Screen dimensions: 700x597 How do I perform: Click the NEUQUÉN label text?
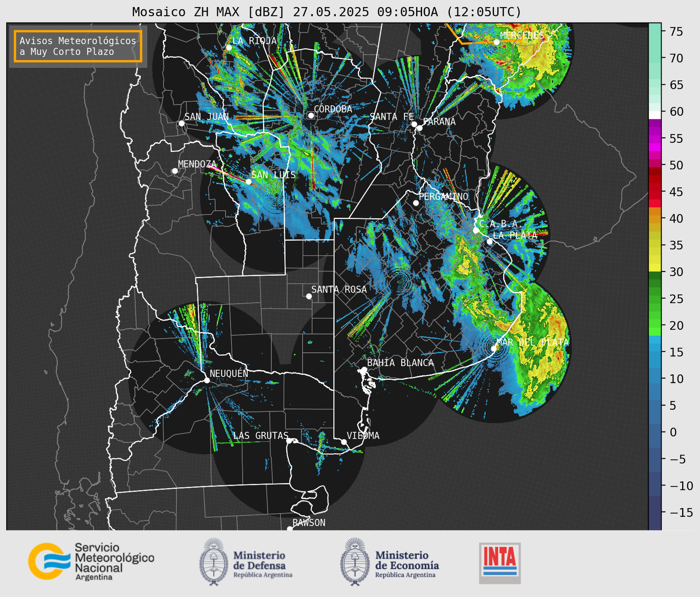tap(229, 373)
